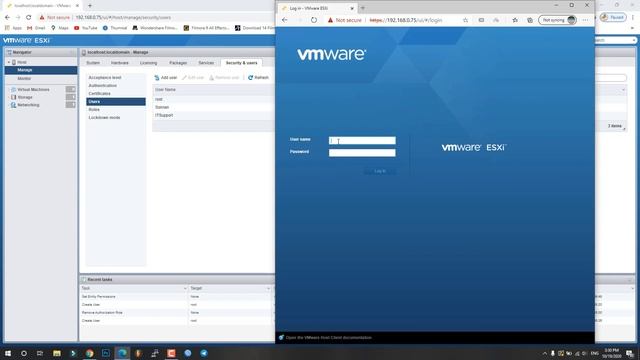Click Add user in the users toolbar
This screenshot has height=360, width=640.
click(x=166, y=78)
